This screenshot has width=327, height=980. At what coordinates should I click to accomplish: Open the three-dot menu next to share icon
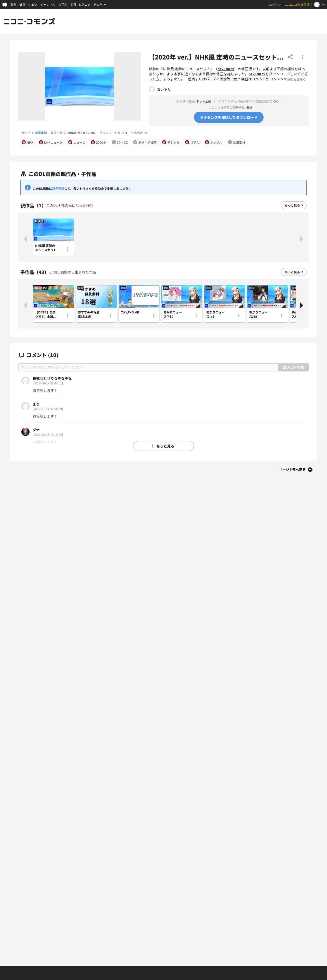[302, 57]
